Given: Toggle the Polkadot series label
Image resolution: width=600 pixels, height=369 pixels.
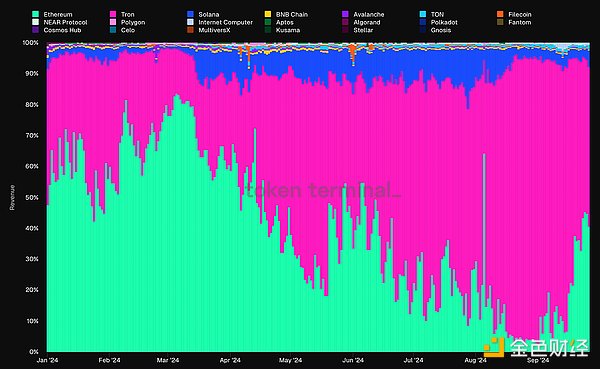Looking at the screenshot, I should pyautogui.click(x=444, y=22).
